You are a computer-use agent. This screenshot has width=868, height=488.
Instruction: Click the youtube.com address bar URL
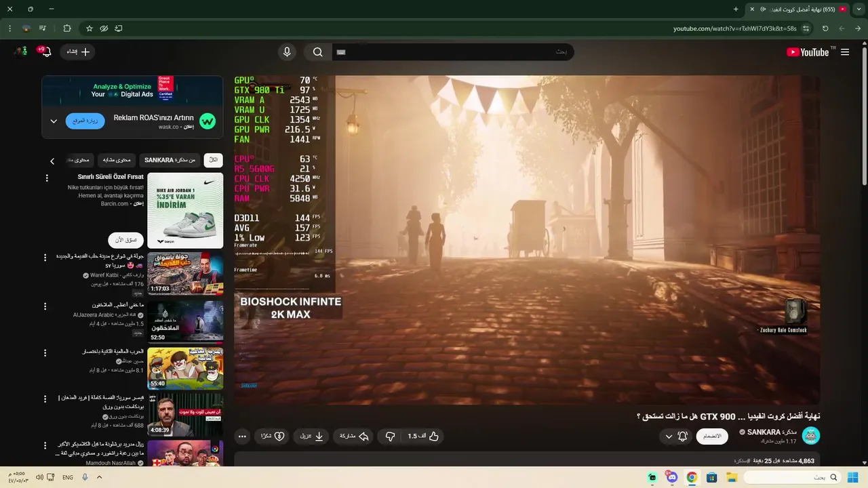pyautogui.click(x=734, y=28)
